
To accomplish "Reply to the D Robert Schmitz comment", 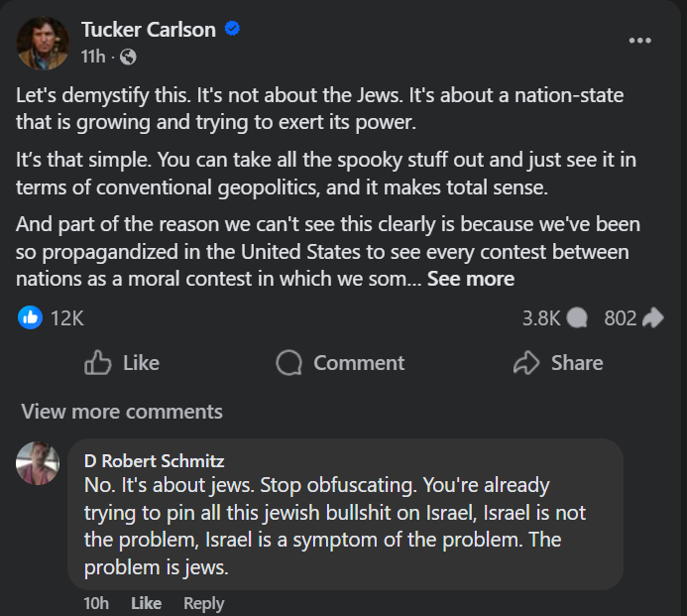I will pos(203,603).
